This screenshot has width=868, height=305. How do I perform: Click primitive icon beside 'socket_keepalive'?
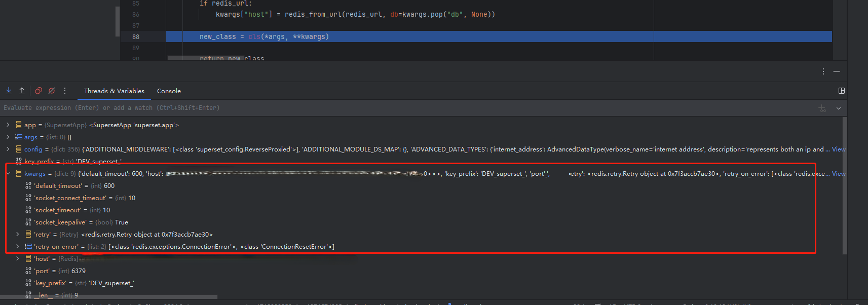(x=28, y=222)
